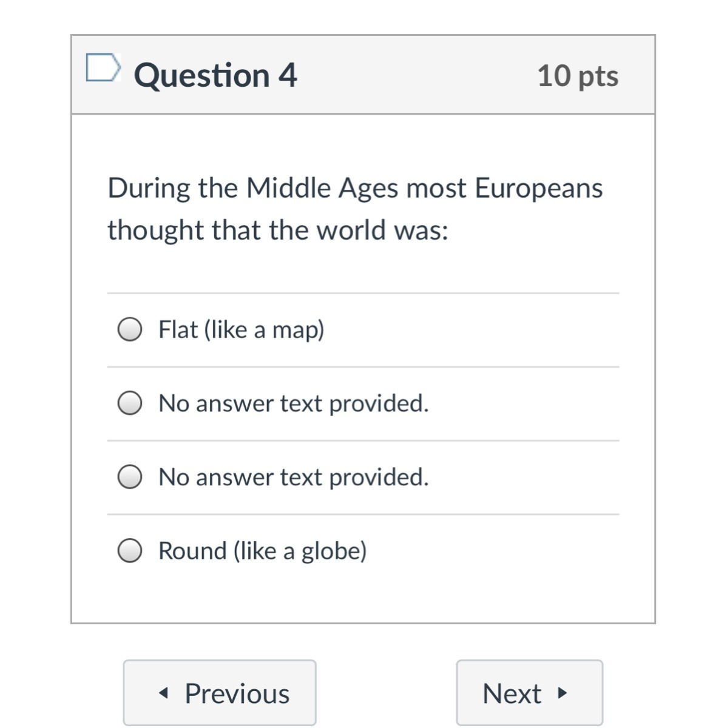The height and width of the screenshot is (728, 727).
Task: Click the left arrow on the Previous button
Action: click(163, 693)
